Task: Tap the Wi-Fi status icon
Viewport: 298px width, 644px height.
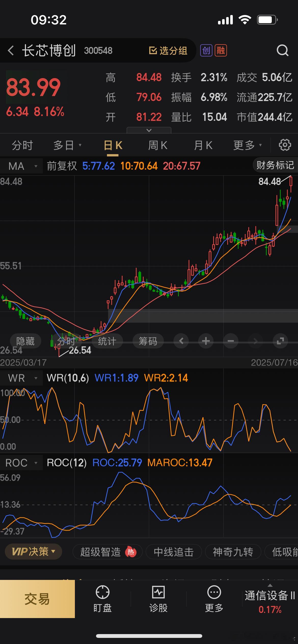Action: [x=245, y=20]
